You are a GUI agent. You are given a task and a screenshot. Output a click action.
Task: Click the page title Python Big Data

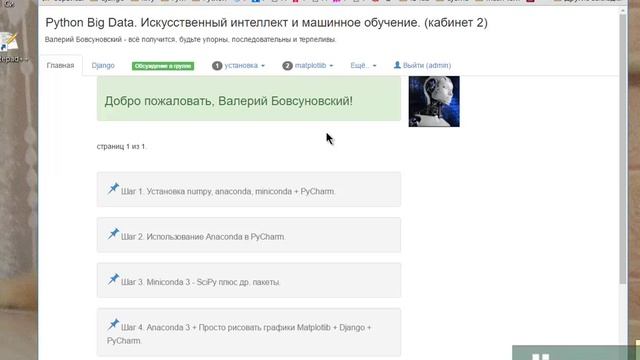[x=266, y=23]
